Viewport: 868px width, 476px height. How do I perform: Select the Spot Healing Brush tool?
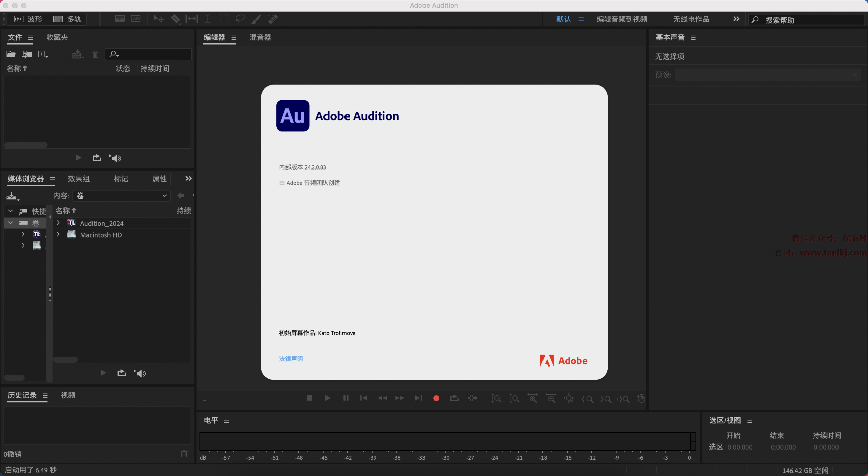(273, 19)
